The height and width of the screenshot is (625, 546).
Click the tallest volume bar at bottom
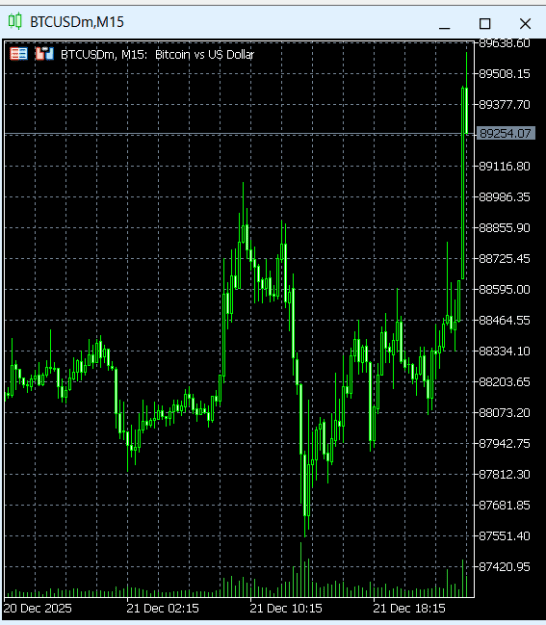click(x=301, y=569)
